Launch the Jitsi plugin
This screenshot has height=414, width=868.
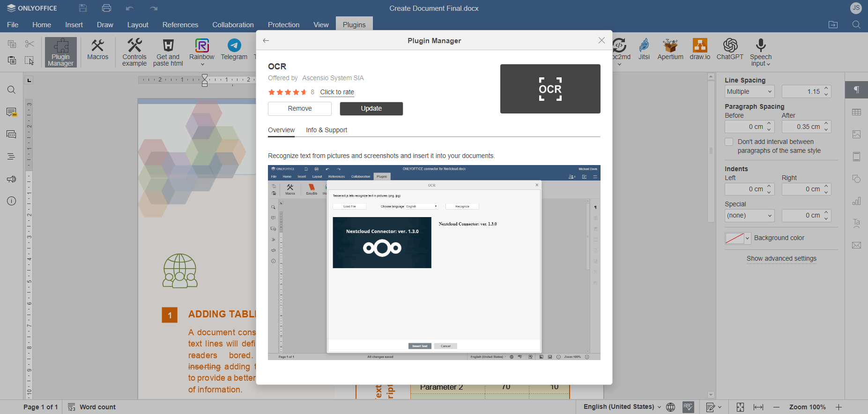coord(644,50)
